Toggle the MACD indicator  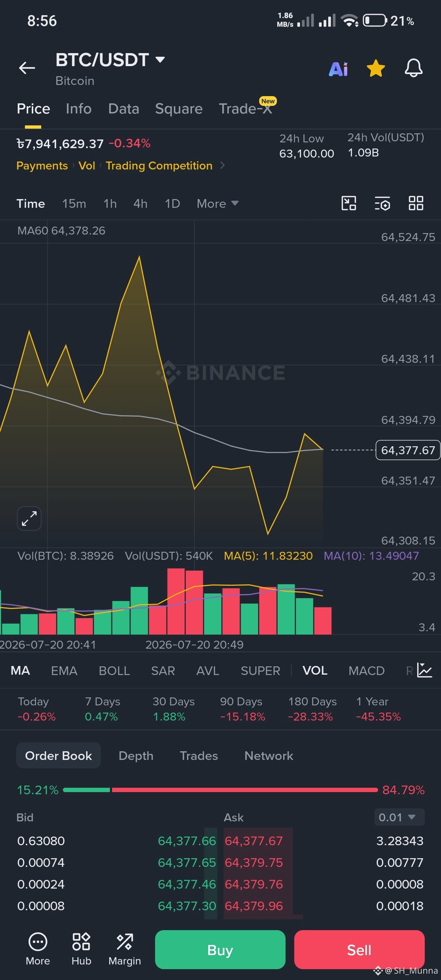point(367,670)
